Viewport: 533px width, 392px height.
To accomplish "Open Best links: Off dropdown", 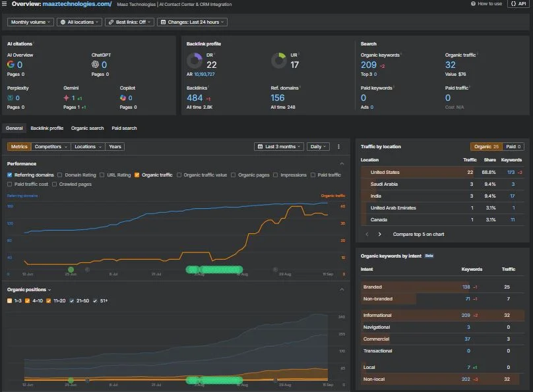I will tap(129, 22).
